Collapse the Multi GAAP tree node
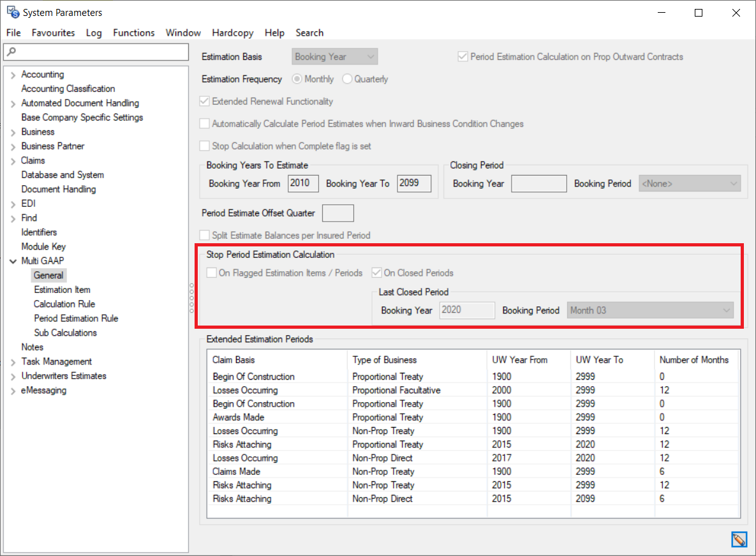 click(x=13, y=261)
